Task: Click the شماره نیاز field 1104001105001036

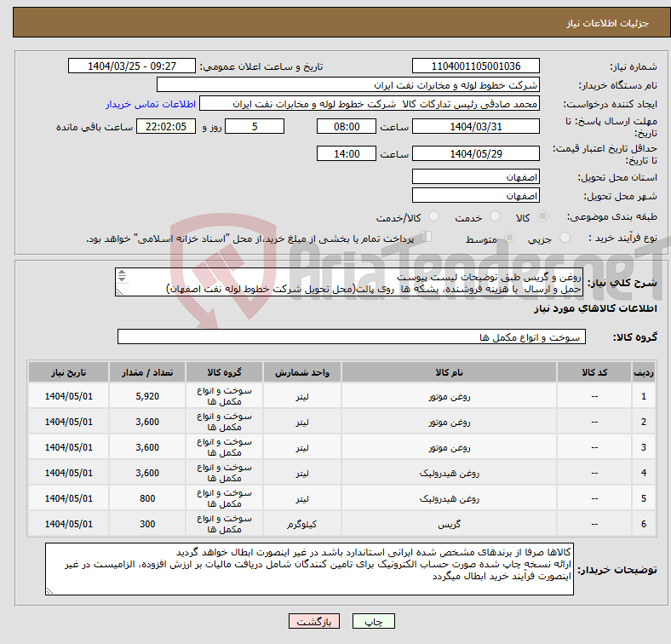Action: pos(475,66)
